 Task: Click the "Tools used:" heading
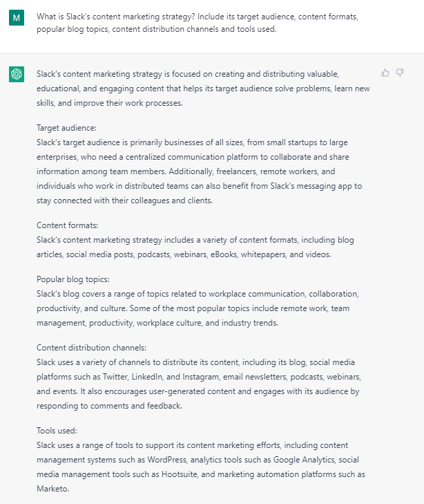(x=57, y=430)
